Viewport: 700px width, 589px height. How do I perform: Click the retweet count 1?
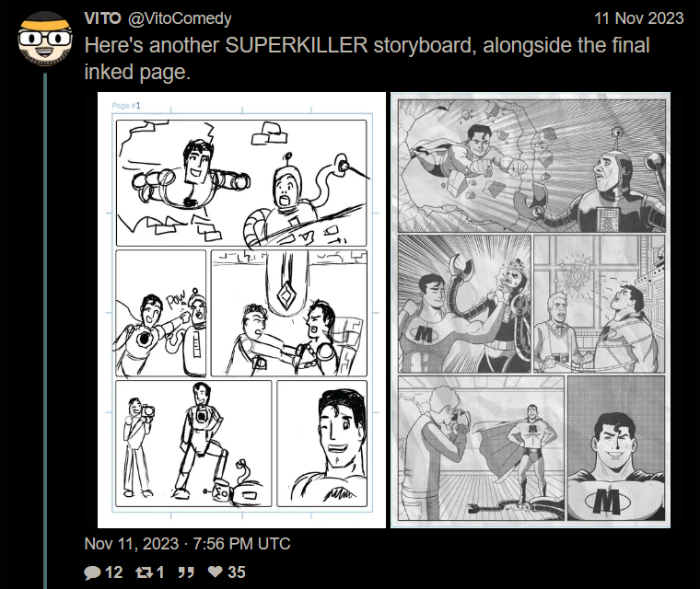point(160,572)
